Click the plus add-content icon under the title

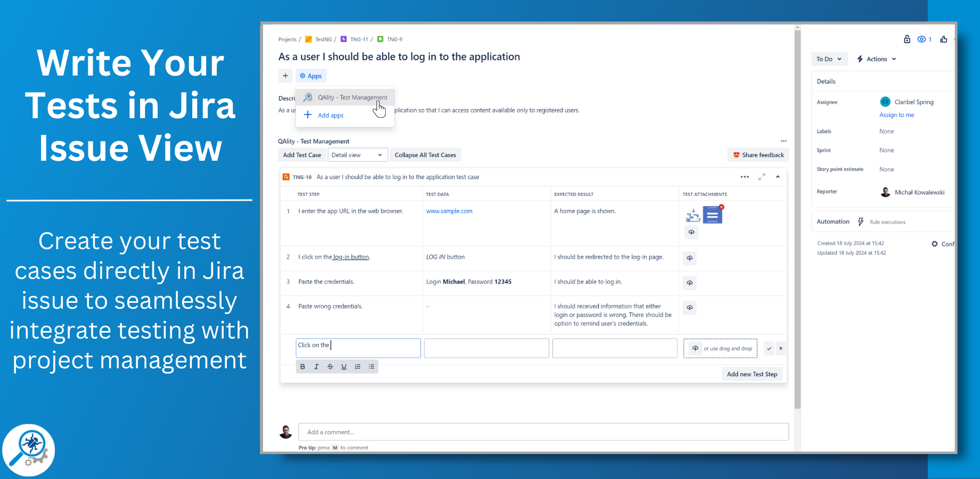(285, 76)
